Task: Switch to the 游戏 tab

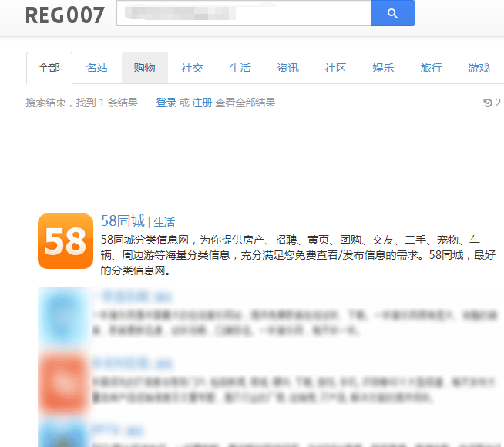Action: click(x=479, y=68)
